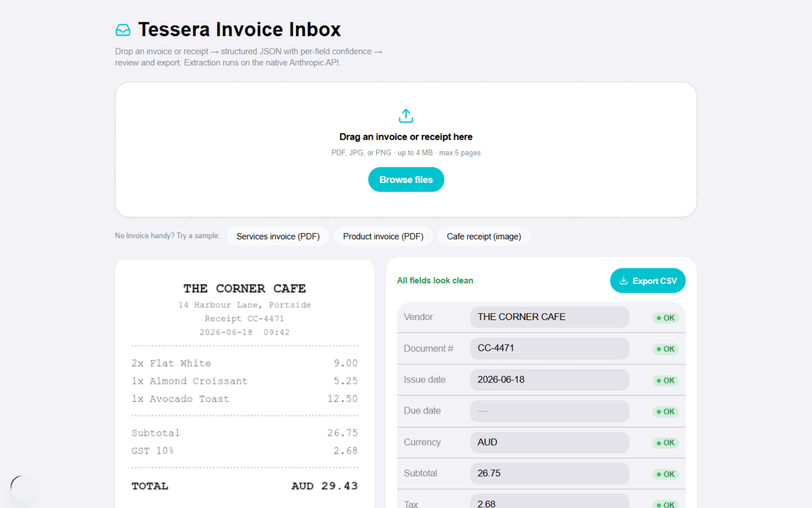Click the Tessera Invoice Inbox heading
This screenshot has height=508, width=812.
(x=240, y=29)
